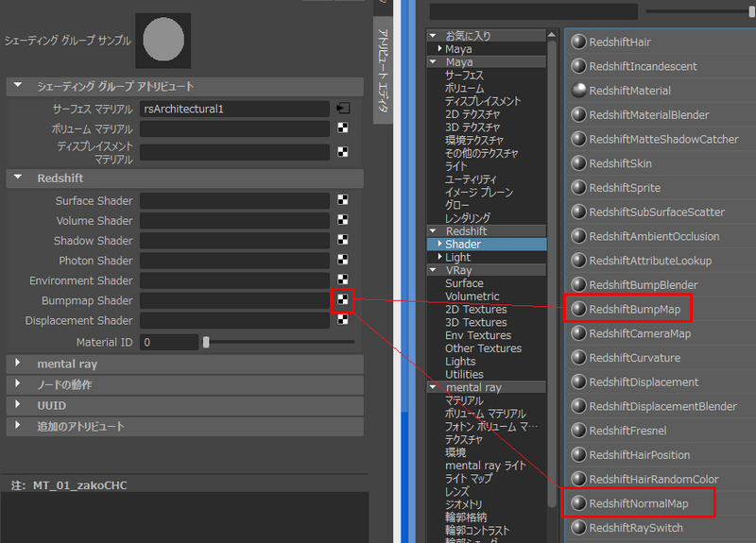Click the RedshiftSprite node icon
756x543 pixels.
pos(578,187)
